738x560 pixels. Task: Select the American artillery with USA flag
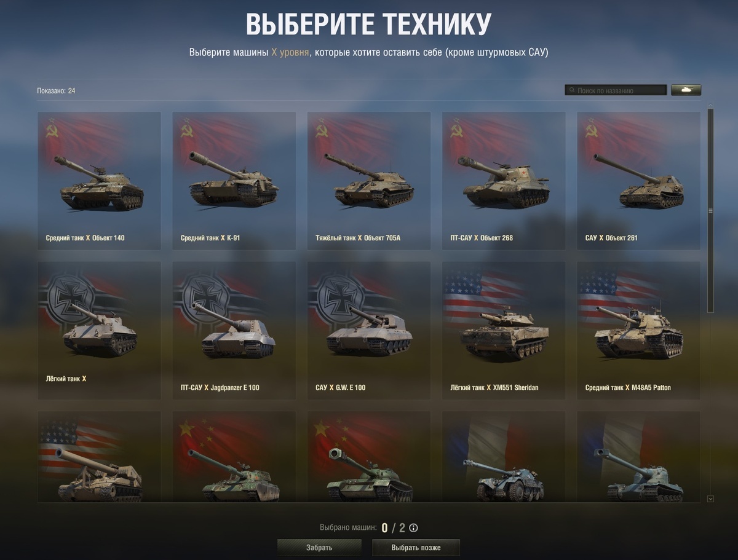pyautogui.click(x=99, y=457)
